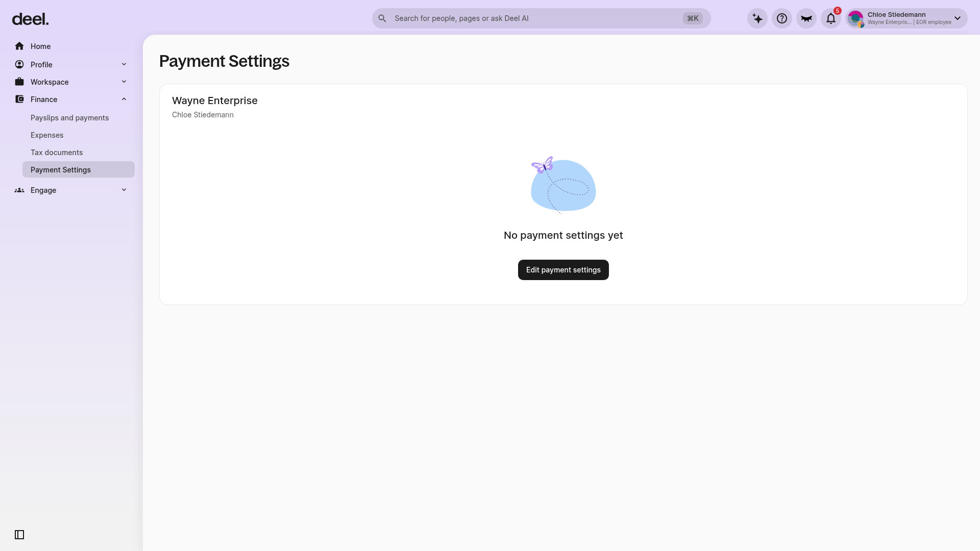
Task: Open Tax documents
Action: pyautogui.click(x=79, y=153)
